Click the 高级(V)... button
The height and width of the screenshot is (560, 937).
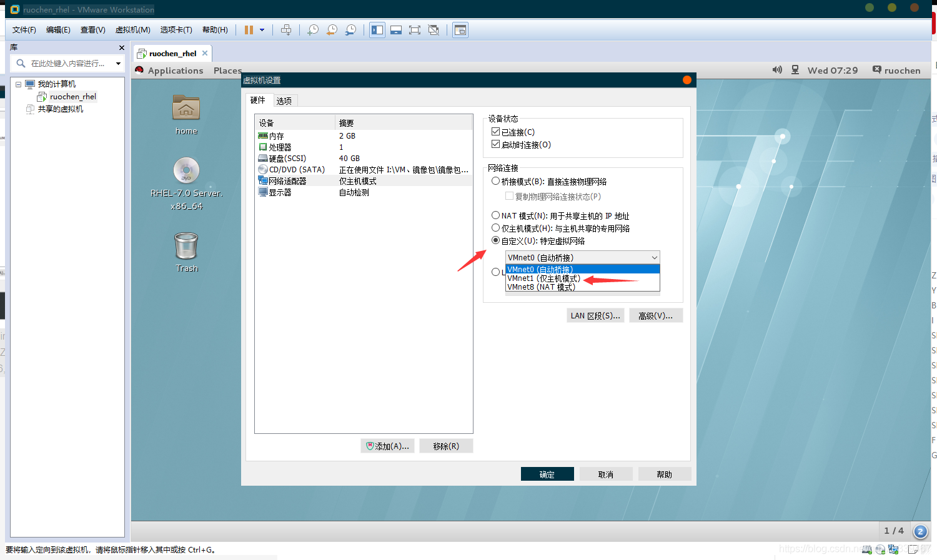tap(656, 315)
